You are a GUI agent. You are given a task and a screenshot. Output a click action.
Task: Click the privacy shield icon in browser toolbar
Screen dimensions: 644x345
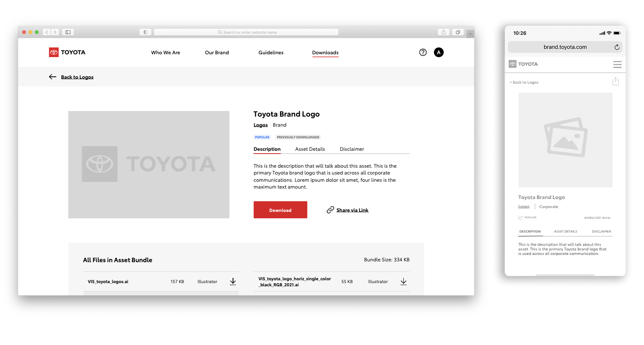[x=145, y=32]
